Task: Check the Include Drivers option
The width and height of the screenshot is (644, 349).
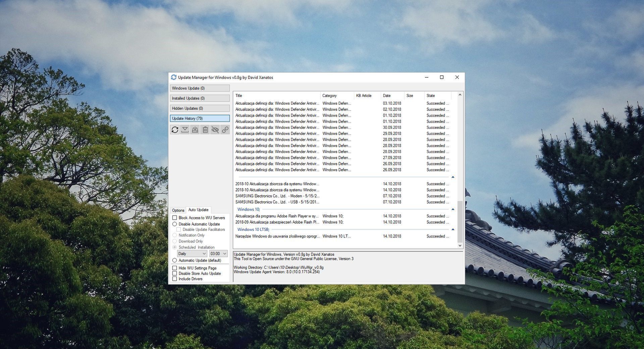Action: (x=175, y=279)
